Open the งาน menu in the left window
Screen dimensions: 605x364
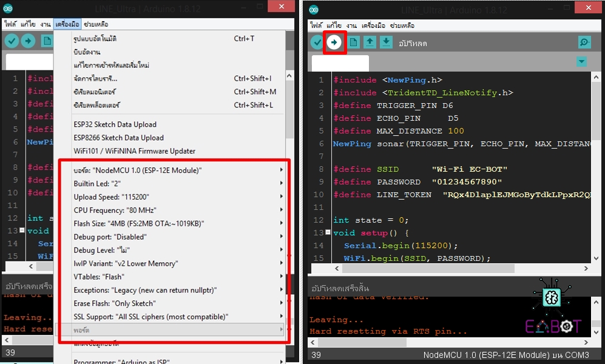pos(46,24)
